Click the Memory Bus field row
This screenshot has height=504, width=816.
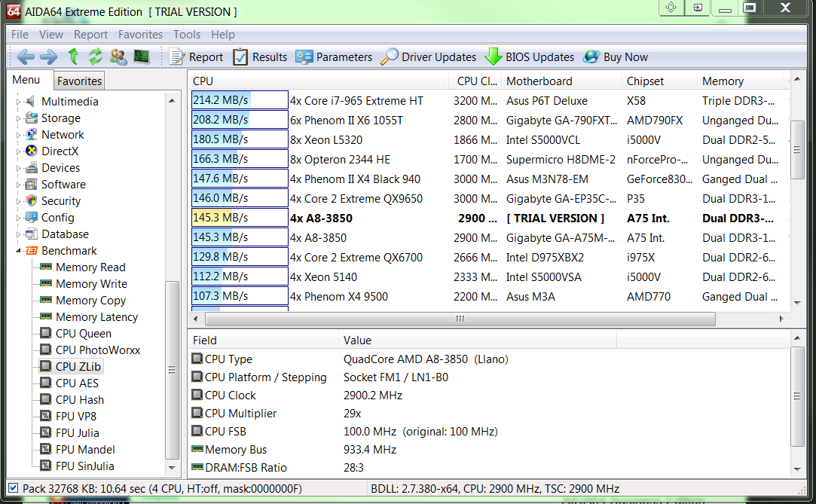point(489,450)
